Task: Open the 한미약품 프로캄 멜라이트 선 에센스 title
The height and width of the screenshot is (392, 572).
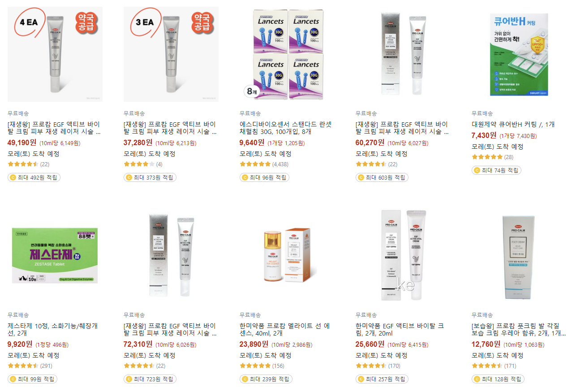Action: click(x=285, y=329)
